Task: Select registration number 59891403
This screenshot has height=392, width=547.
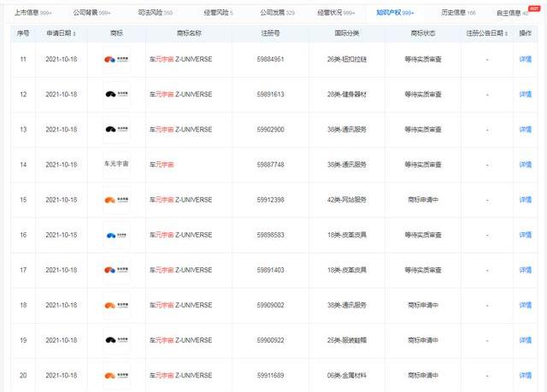Action: click(270, 270)
